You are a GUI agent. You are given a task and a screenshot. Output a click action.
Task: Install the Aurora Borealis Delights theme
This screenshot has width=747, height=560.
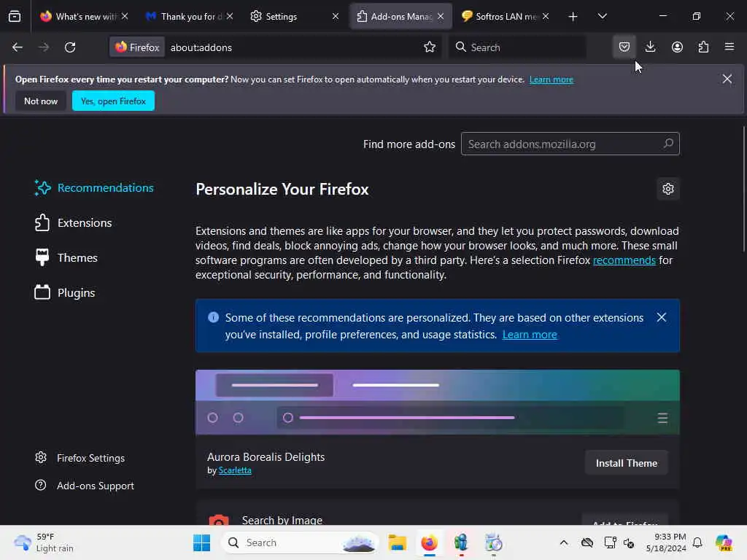point(626,463)
